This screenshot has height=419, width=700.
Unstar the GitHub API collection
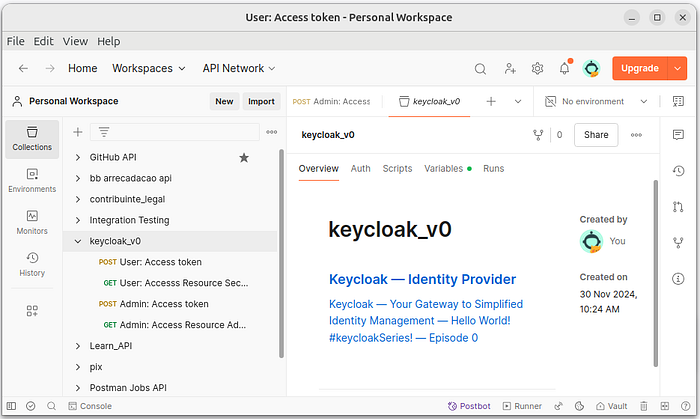(244, 158)
